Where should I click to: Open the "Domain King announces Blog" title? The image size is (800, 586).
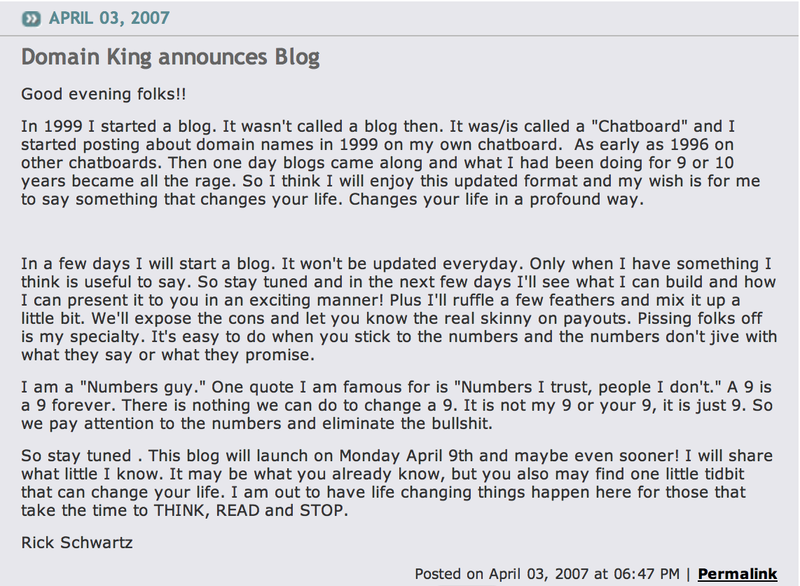pyautogui.click(x=170, y=57)
